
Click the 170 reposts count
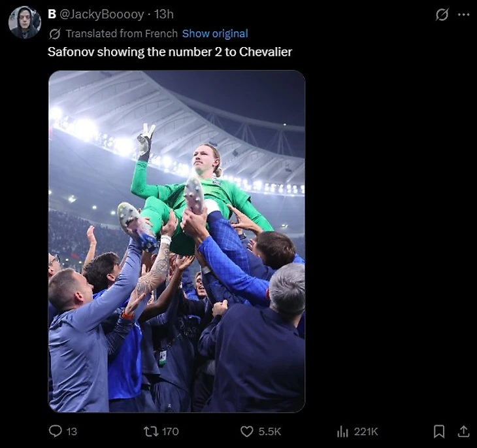170,431
